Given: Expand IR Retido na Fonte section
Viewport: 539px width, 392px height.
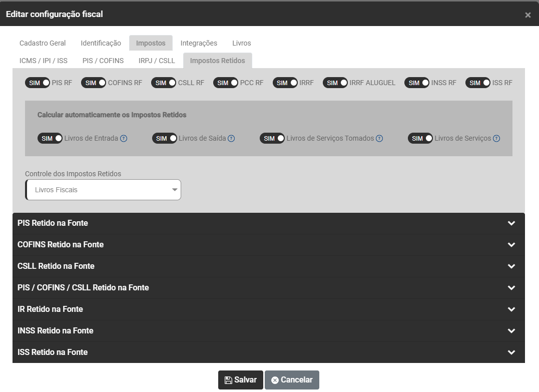Looking at the screenshot, I should pyautogui.click(x=268, y=309).
